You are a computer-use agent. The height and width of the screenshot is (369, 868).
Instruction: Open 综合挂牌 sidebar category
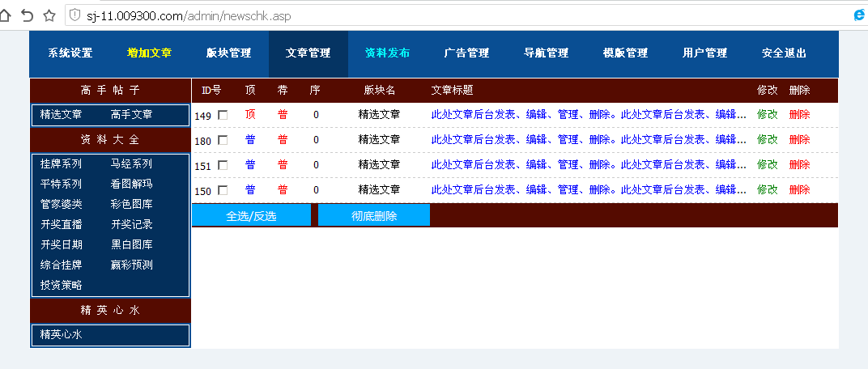tap(61, 265)
